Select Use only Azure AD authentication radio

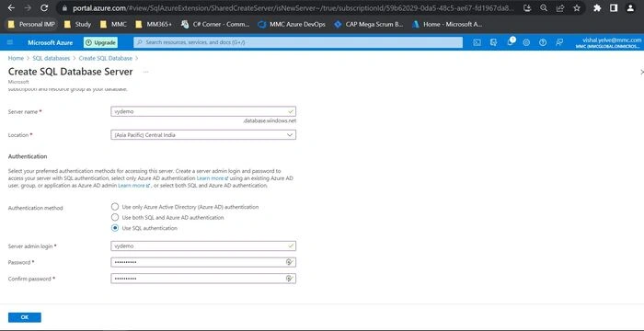(115, 207)
